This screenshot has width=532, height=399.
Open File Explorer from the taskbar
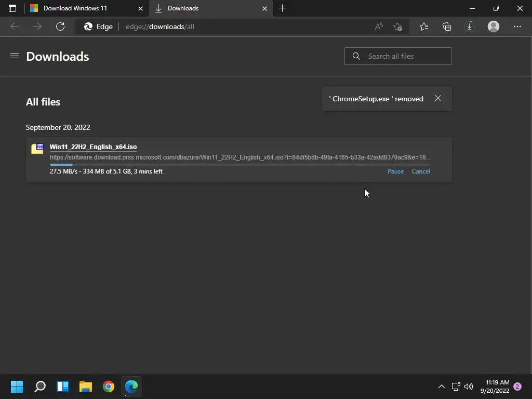[86, 387]
